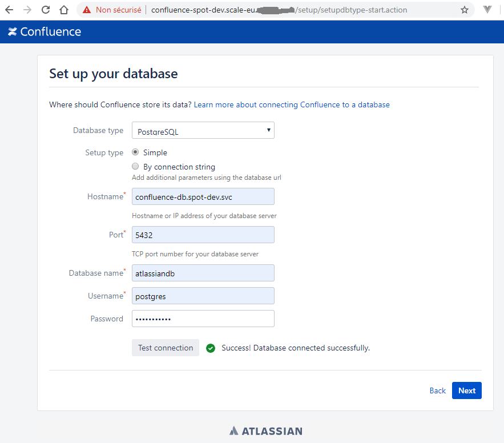Viewport: 504px width, 443px height.
Task: Open the browser home page icon
Action: (64, 10)
